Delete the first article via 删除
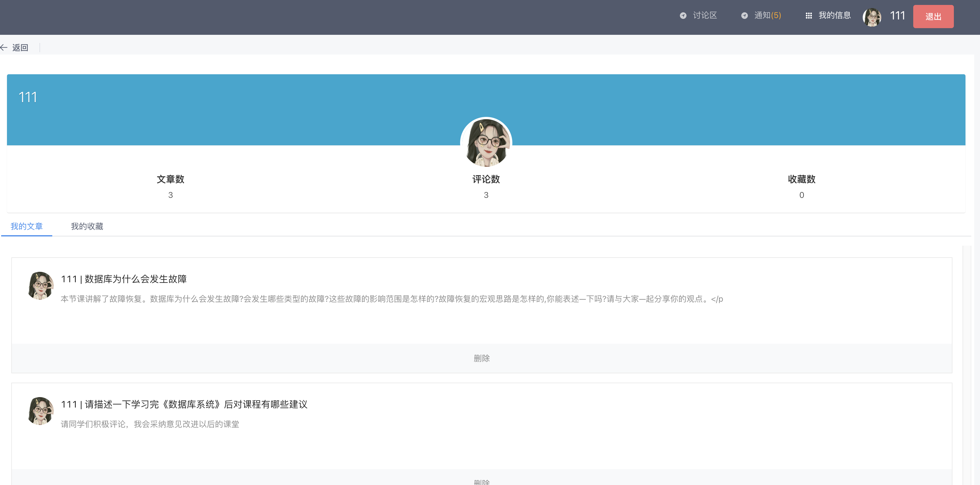 [x=482, y=358]
